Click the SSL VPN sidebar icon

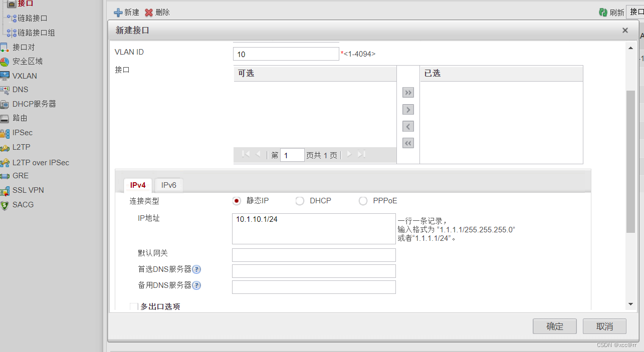pos(5,191)
